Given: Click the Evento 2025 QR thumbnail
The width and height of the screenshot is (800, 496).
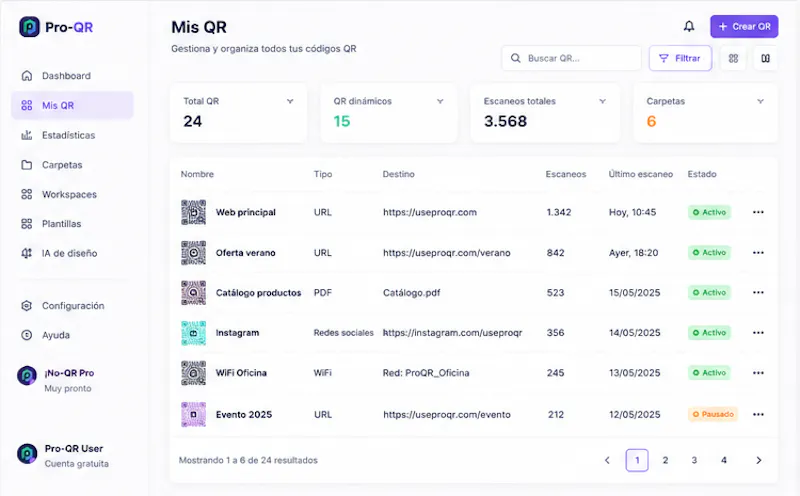Looking at the screenshot, I should pos(193,414).
